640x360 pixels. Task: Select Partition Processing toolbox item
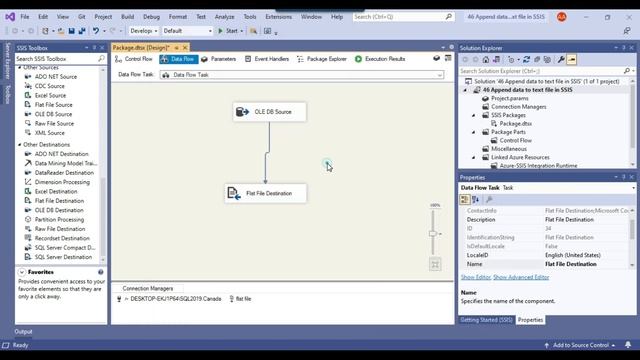pos(59,220)
